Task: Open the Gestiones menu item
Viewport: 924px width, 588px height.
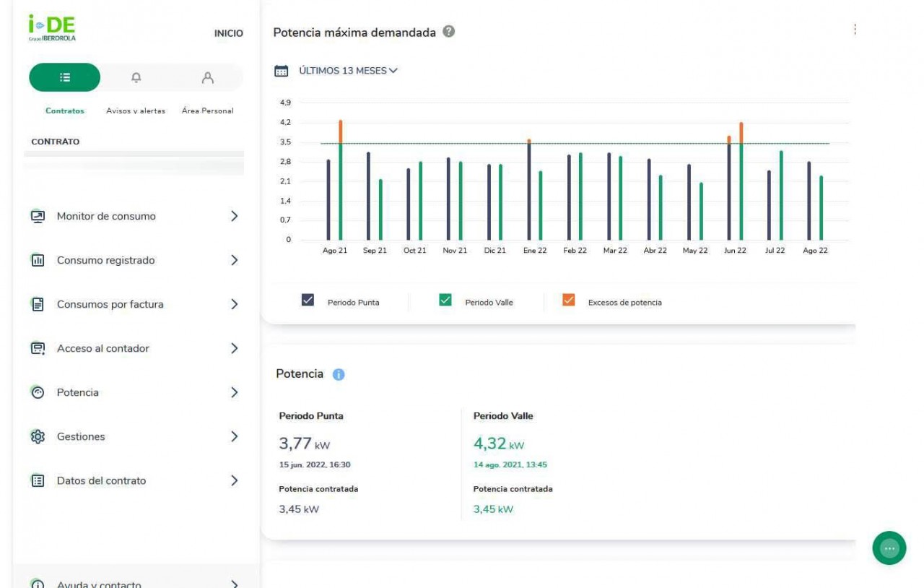Action: point(81,436)
